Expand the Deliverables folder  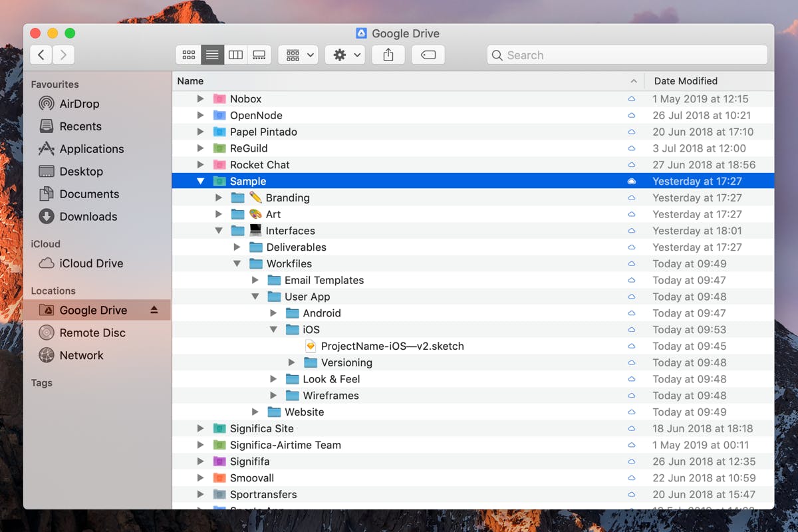click(237, 247)
